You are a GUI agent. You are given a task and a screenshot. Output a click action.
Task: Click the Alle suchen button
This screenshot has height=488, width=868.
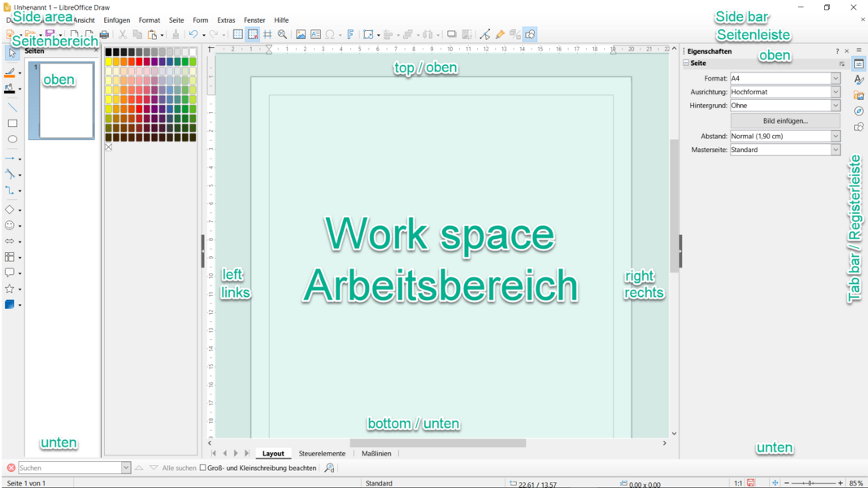coord(179,468)
